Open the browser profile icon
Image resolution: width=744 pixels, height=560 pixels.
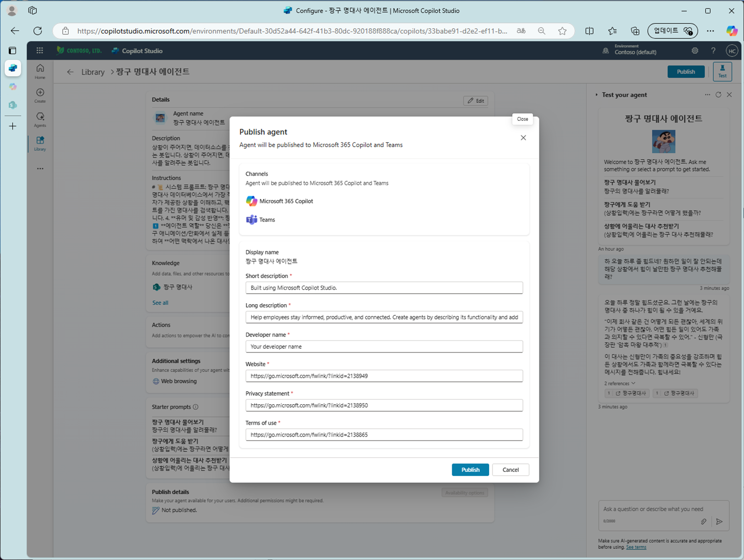pyautogui.click(x=12, y=10)
